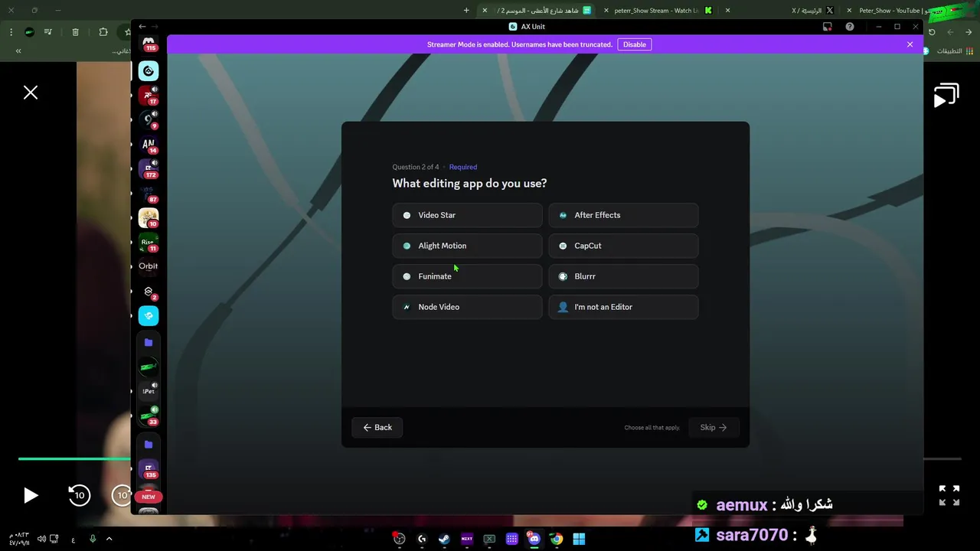The width and height of the screenshot is (980, 551).
Task: Open a new browser tab
Action: pos(466,11)
